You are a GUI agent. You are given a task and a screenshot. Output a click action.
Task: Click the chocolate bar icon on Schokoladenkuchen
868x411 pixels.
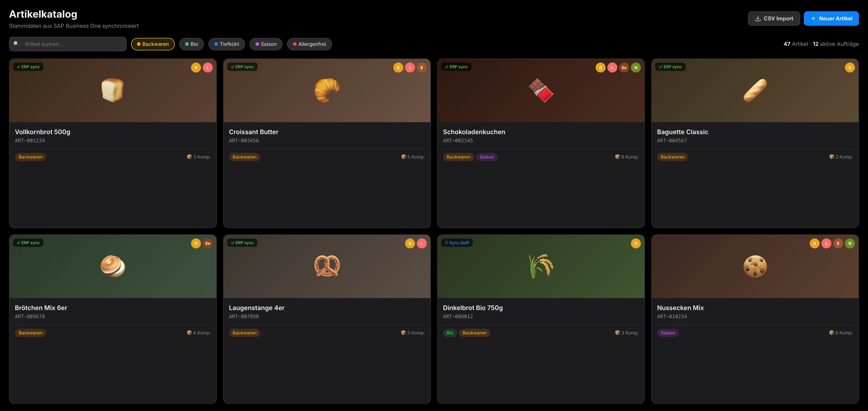pos(541,90)
